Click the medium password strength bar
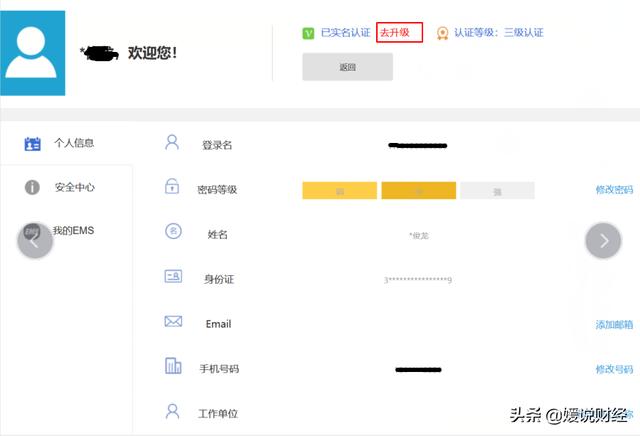This screenshot has height=436, width=640. [418, 190]
